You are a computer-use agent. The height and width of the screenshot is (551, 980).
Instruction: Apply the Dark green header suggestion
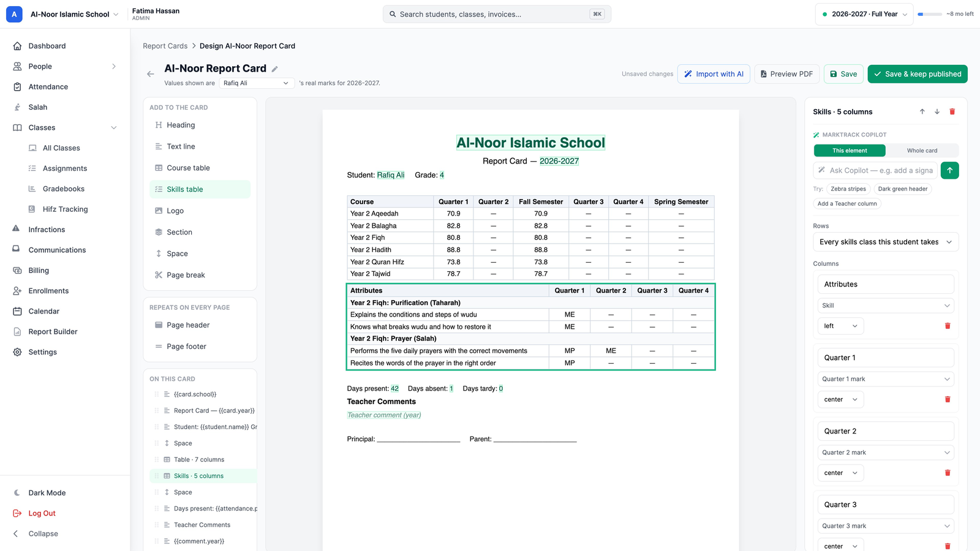(x=902, y=189)
